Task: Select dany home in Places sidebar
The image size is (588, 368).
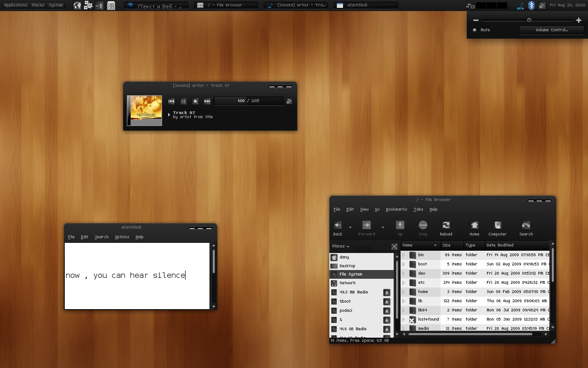Action: [x=362, y=257]
